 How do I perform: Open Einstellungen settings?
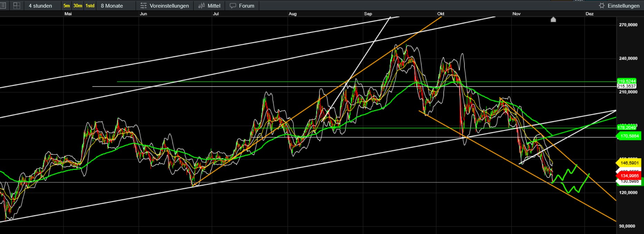pyautogui.click(x=623, y=6)
